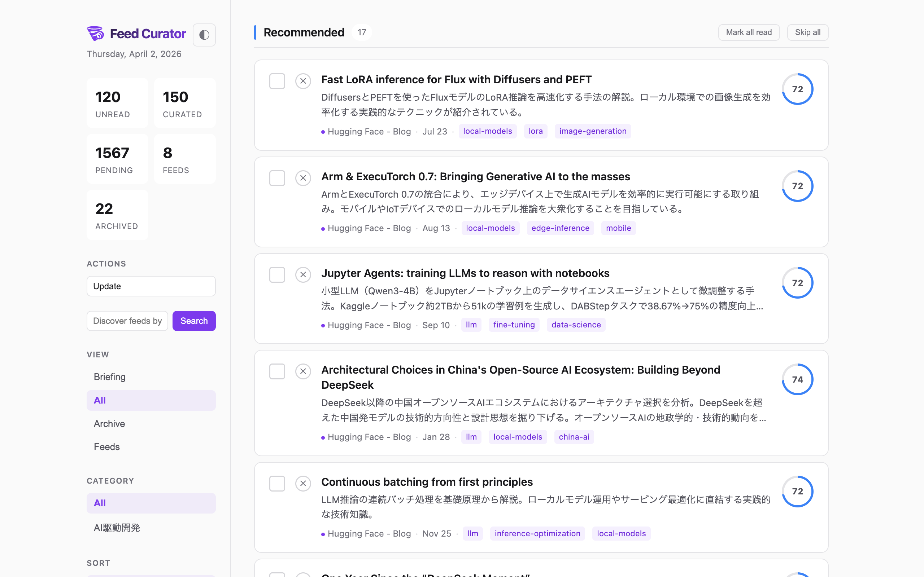Dismiss the Continuous batching article

[x=303, y=484]
